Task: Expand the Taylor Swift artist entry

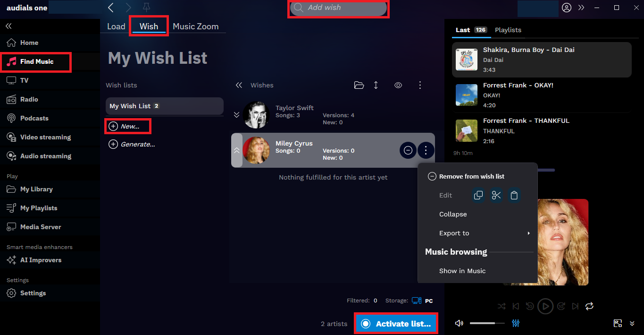Action: 237,115
